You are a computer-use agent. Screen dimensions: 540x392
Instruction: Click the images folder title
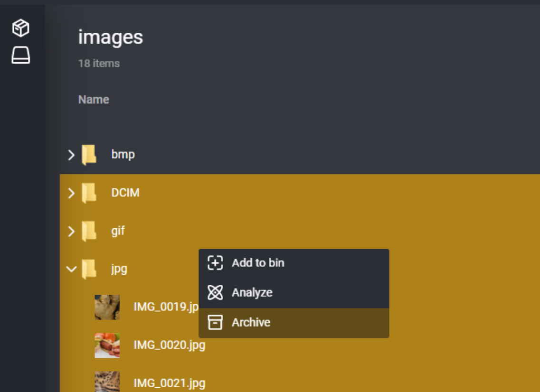(111, 37)
